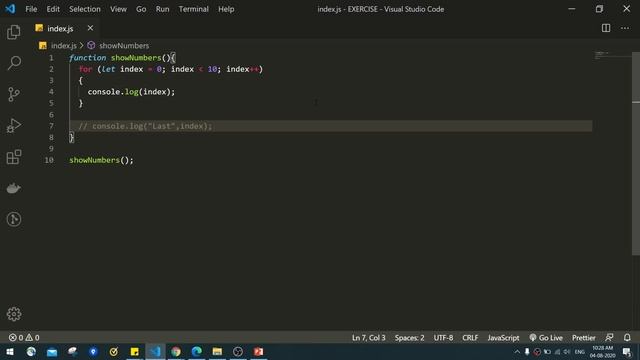The height and width of the screenshot is (360, 640).
Task: Open the Run and Debug view
Action: coord(14,126)
